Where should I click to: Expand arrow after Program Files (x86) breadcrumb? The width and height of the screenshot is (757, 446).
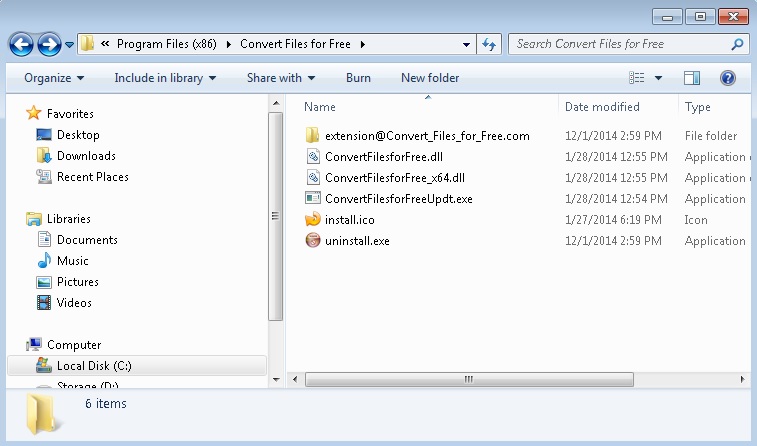[x=228, y=44]
